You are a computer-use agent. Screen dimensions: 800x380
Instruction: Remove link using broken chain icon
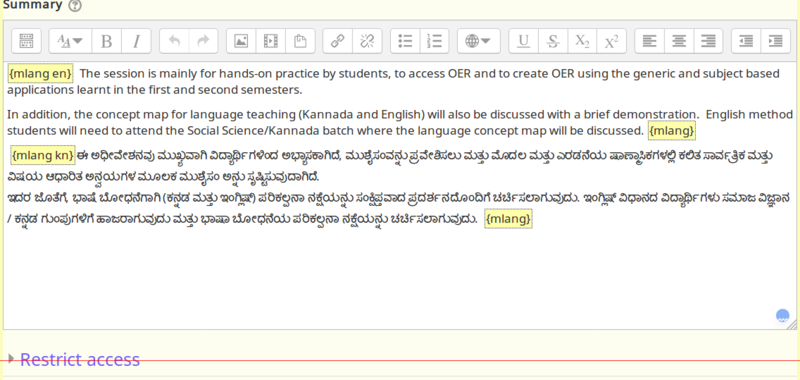tap(367, 41)
